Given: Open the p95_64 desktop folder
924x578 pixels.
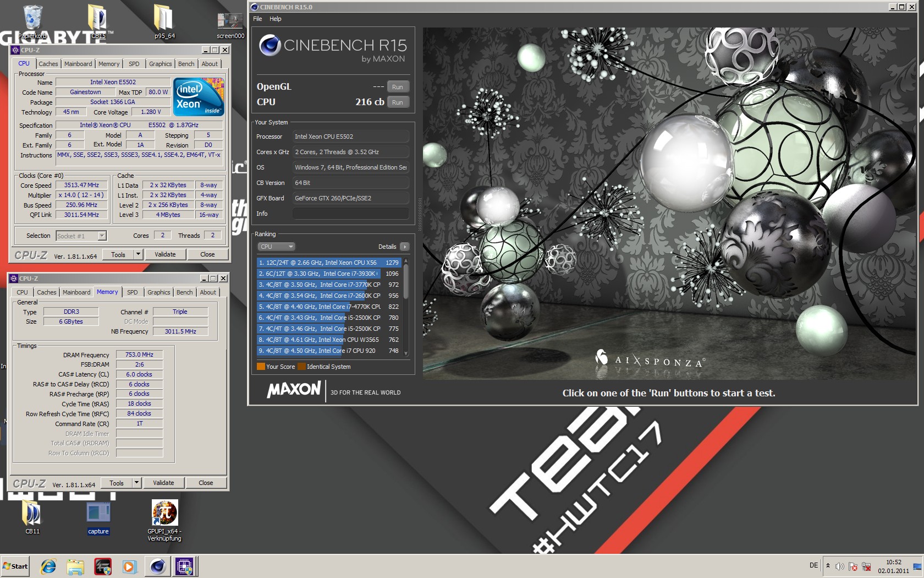Looking at the screenshot, I should [x=164, y=21].
